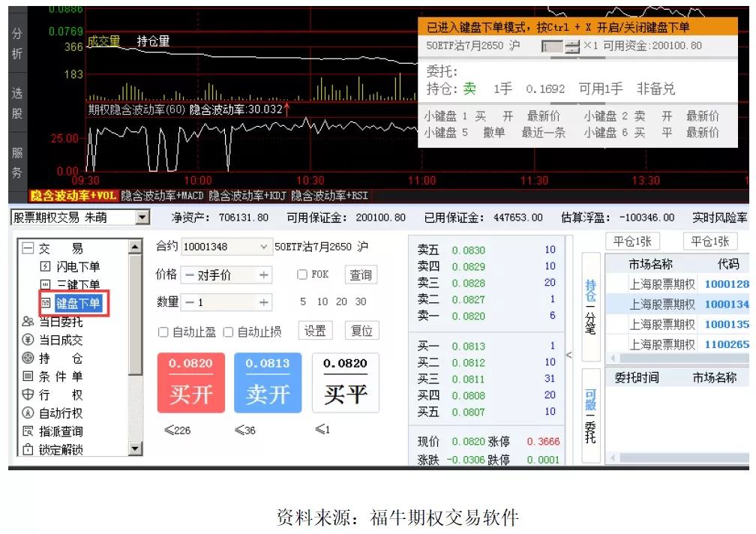Set quantity shortcut to 5
The width and height of the screenshot is (756, 534).
pos(303,301)
